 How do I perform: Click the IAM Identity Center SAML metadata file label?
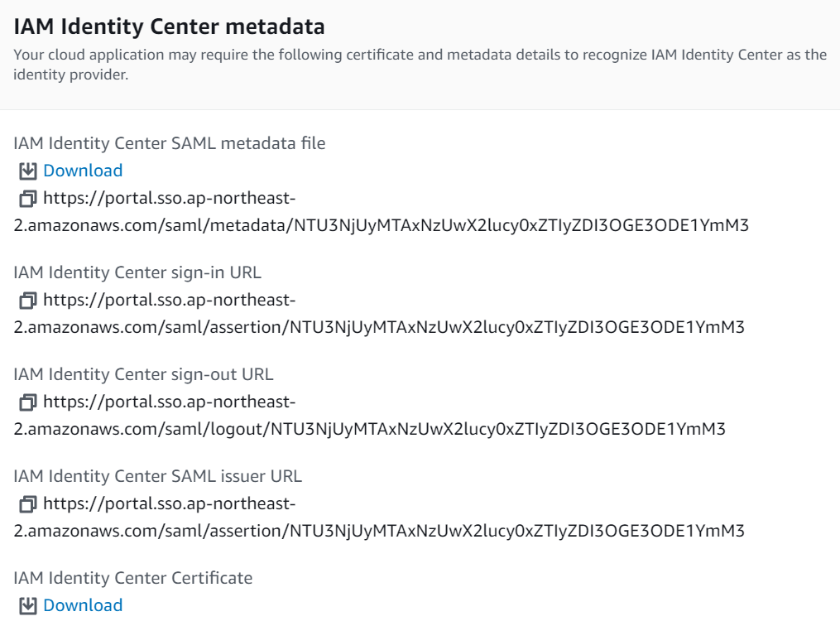pos(170,143)
